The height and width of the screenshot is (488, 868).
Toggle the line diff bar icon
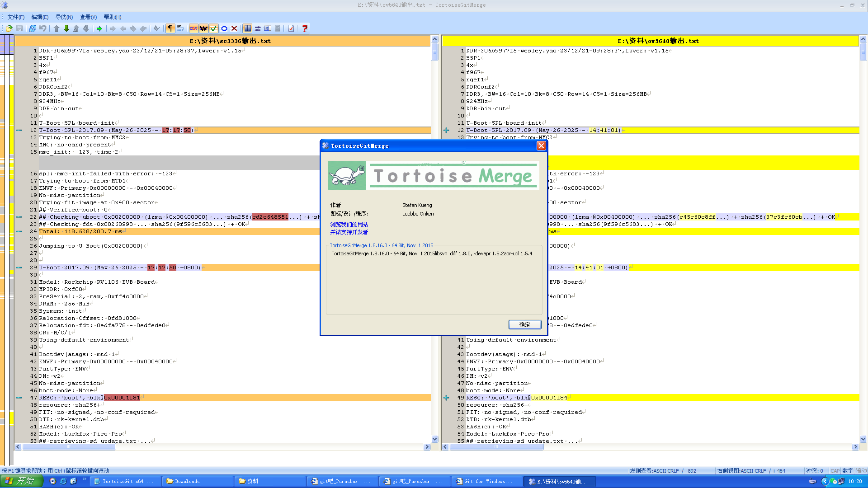tap(278, 28)
